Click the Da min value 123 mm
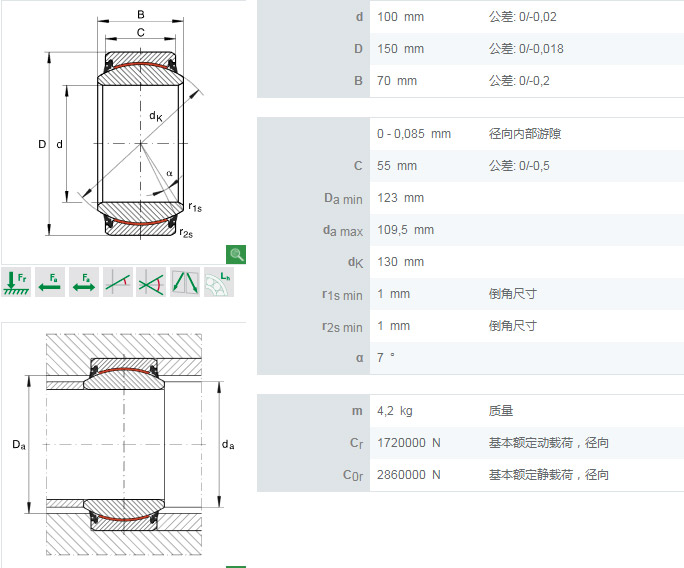 [400, 198]
